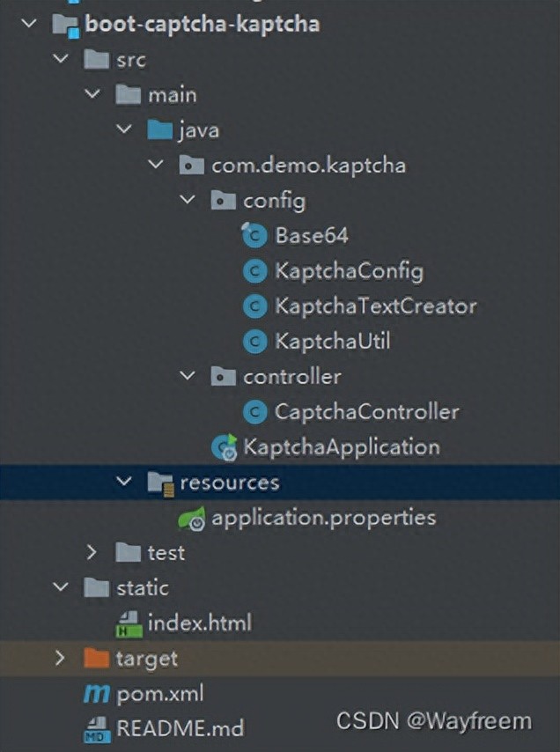Collapse the com.demo.kaptcha package chevron
Viewport: 560px width, 752px height.
tap(156, 165)
